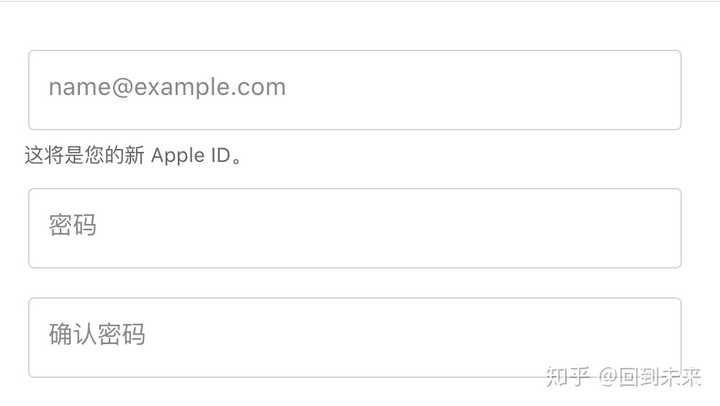Click the 知乎 watermark logo
The image size is (720, 406).
click(x=567, y=376)
